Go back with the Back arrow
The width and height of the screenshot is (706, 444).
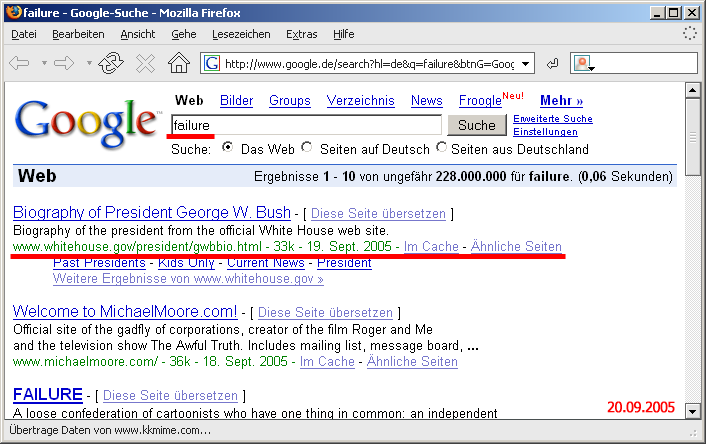[x=19, y=63]
